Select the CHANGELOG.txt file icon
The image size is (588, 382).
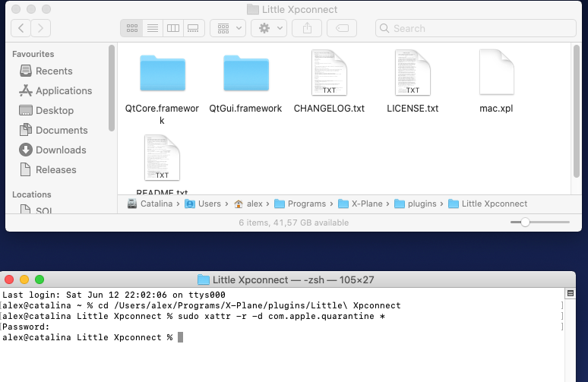(x=329, y=73)
